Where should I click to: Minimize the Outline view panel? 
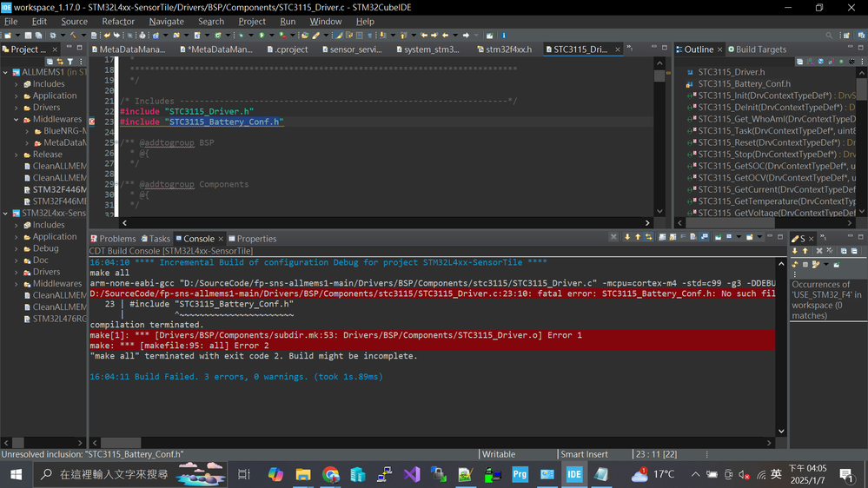tap(851, 48)
